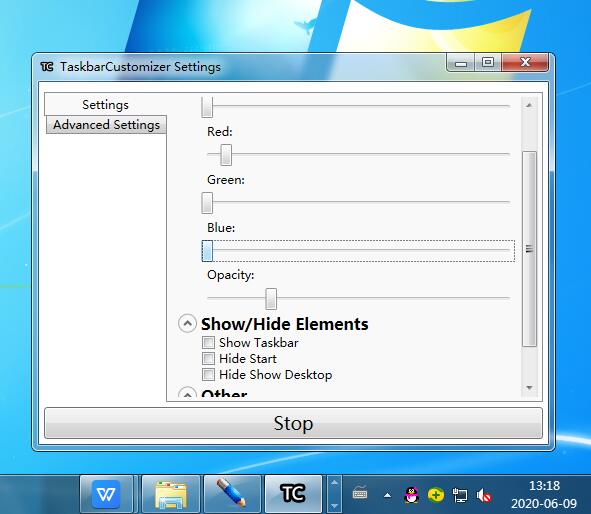The width and height of the screenshot is (591, 514).
Task: Open WPS Writer from the taskbar
Action: coord(106,494)
